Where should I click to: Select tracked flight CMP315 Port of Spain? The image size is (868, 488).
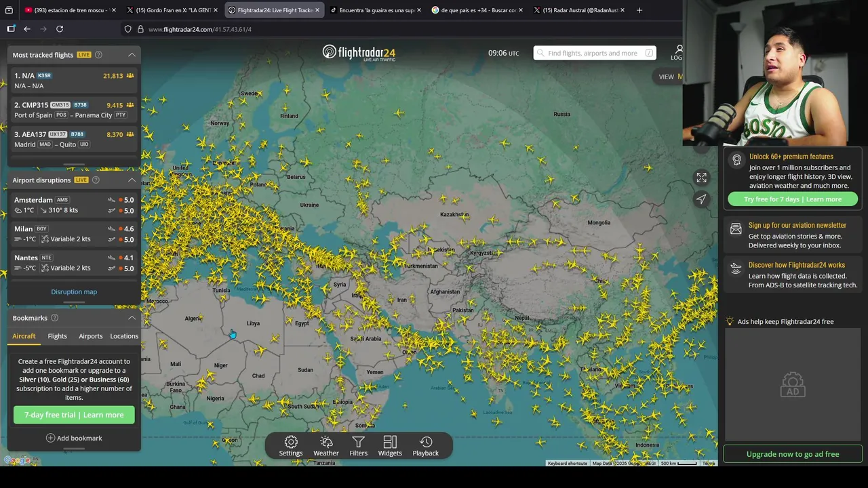pyautogui.click(x=74, y=110)
